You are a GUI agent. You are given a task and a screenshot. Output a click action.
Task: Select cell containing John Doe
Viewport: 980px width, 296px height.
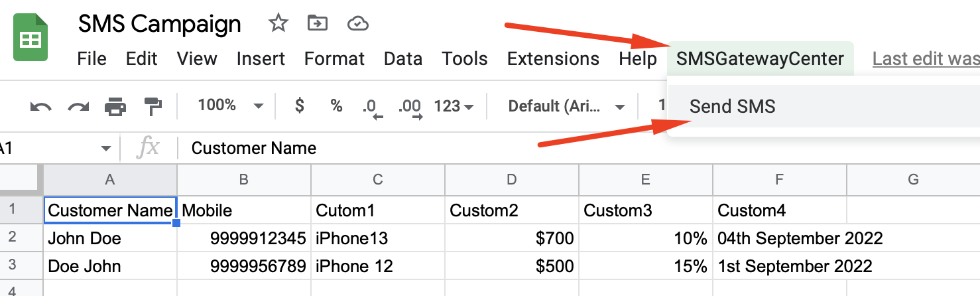tap(111, 238)
